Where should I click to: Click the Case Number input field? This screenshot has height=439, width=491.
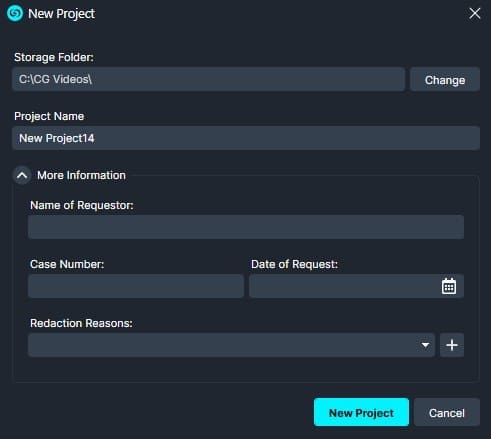[x=136, y=286]
